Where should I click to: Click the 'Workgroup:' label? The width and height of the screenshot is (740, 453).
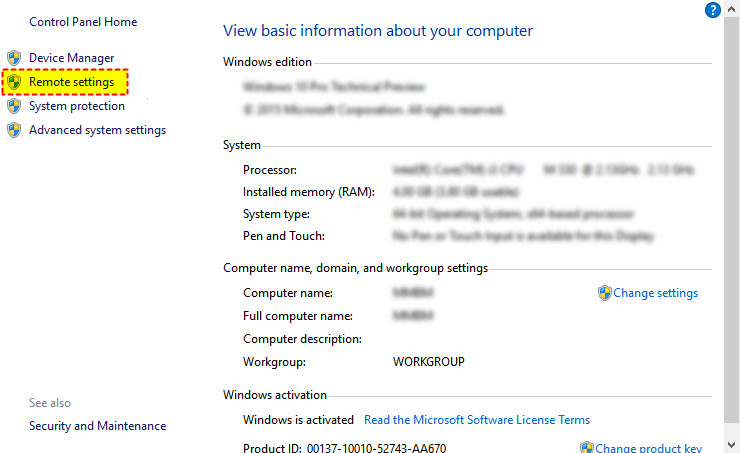pyautogui.click(x=274, y=362)
